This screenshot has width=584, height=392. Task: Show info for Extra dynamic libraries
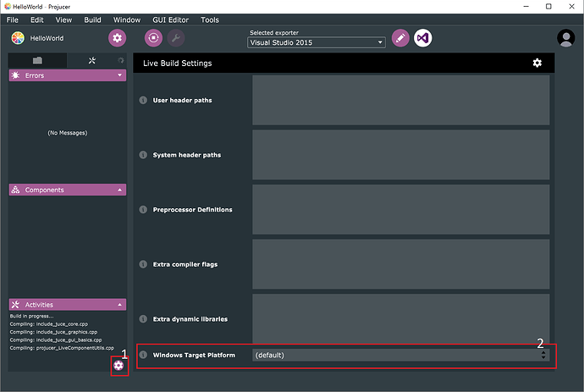pyautogui.click(x=143, y=319)
